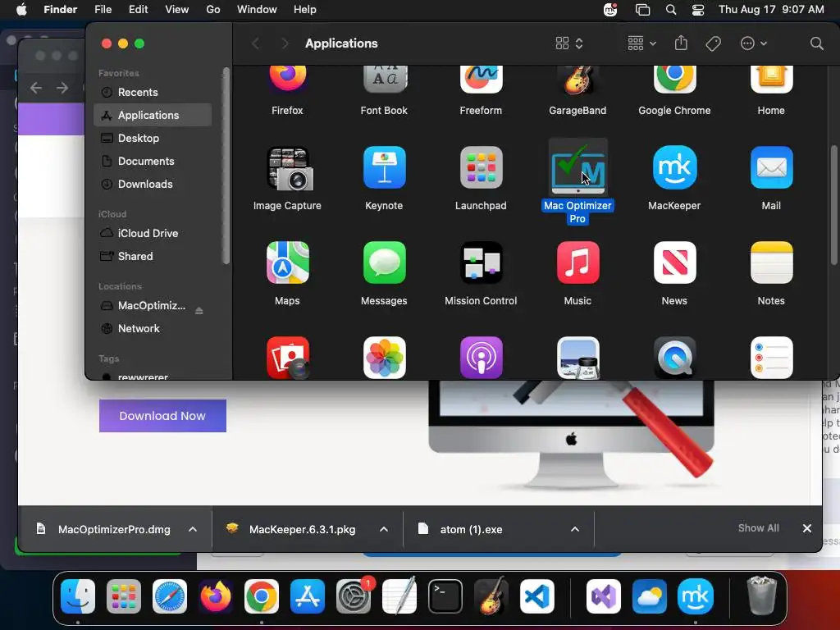Select the Notes app in Finder

tap(771, 262)
